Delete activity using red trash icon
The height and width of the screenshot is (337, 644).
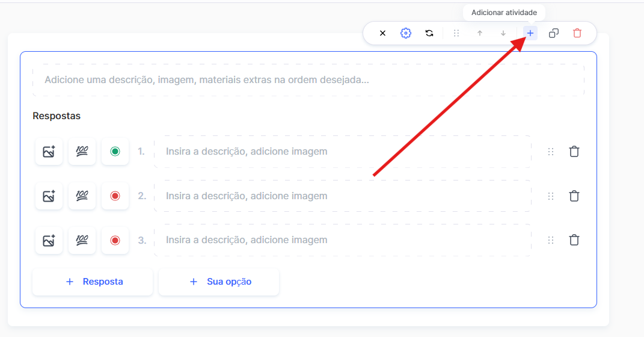(577, 33)
